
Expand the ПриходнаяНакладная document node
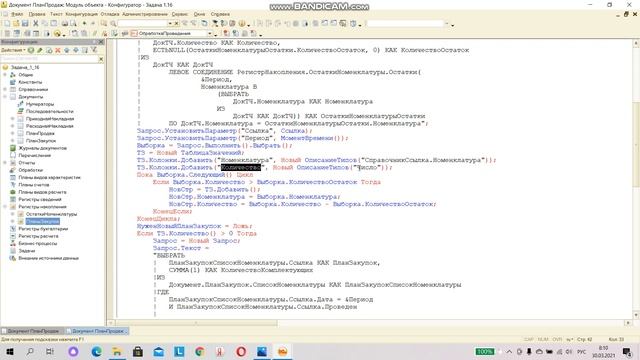tap(13, 119)
